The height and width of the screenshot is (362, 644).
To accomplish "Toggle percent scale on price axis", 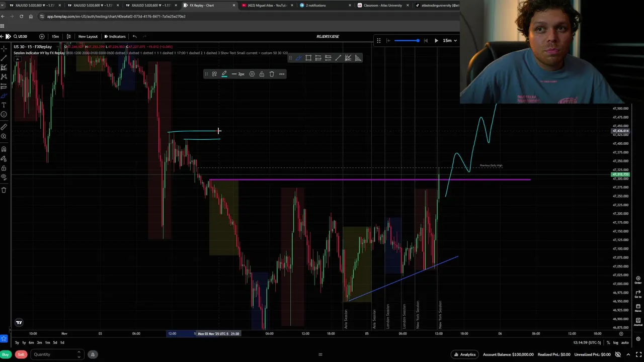I will pos(608,342).
